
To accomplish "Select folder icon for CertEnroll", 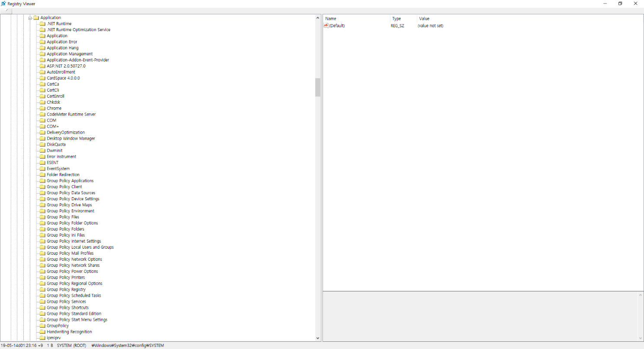I will point(42,96).
